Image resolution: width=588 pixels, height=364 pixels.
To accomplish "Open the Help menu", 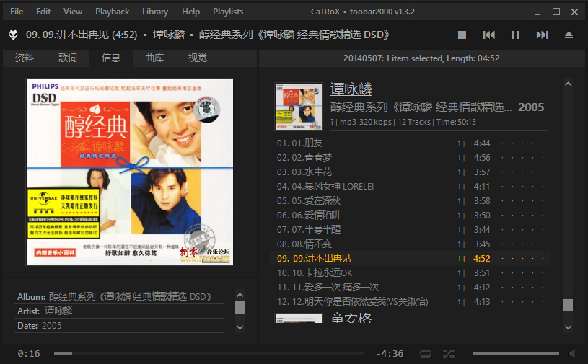I will click(190, 12).
